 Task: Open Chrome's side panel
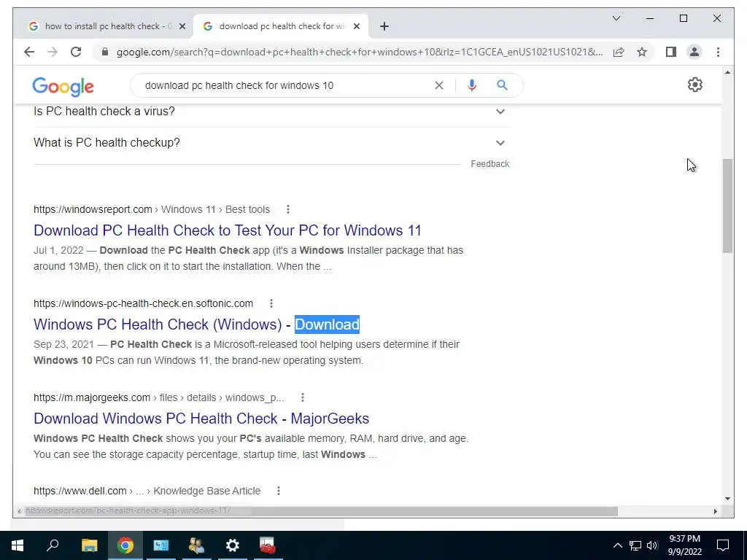671,52
